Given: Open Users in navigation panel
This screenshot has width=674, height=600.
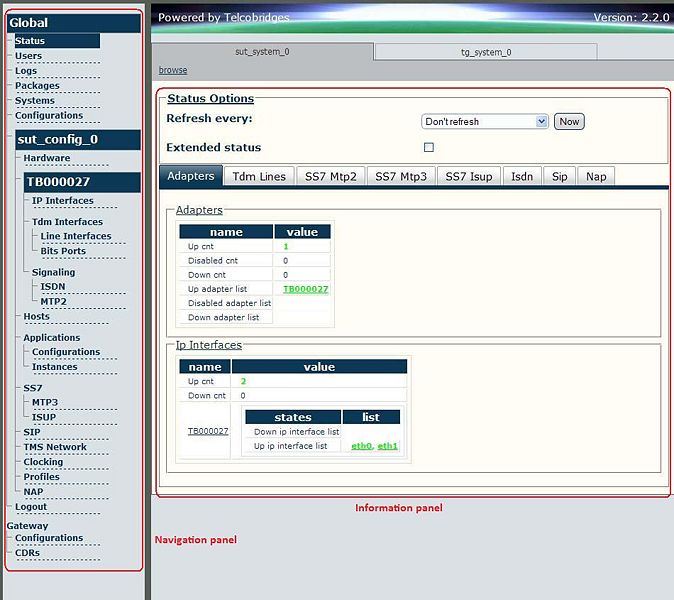Looking at the screenshot, I should click(28, 55).
